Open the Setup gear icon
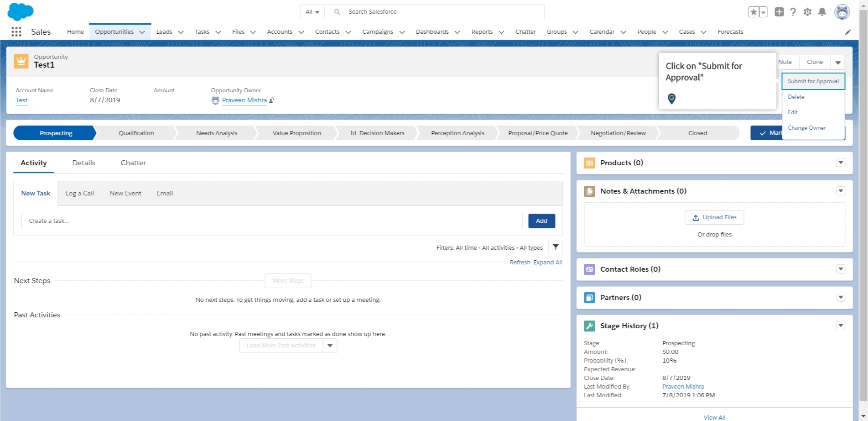 coord(807,12)
